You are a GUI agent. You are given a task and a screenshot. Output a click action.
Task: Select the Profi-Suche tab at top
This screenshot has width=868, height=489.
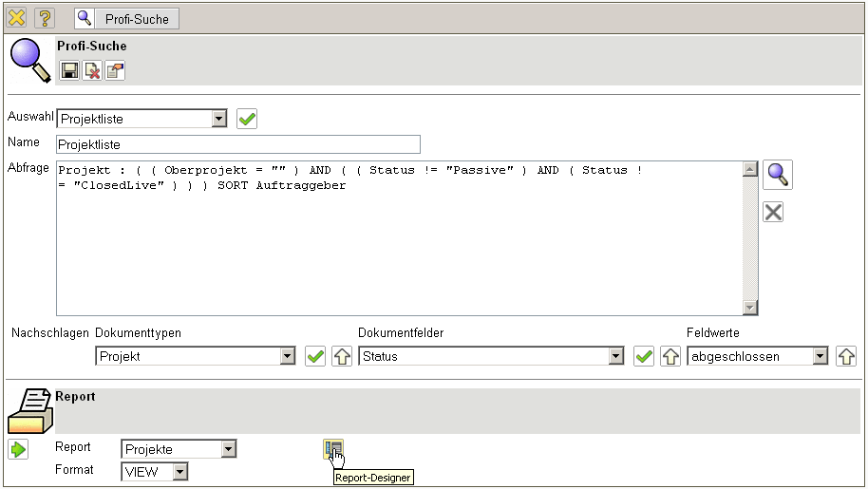tap(126, 18)
